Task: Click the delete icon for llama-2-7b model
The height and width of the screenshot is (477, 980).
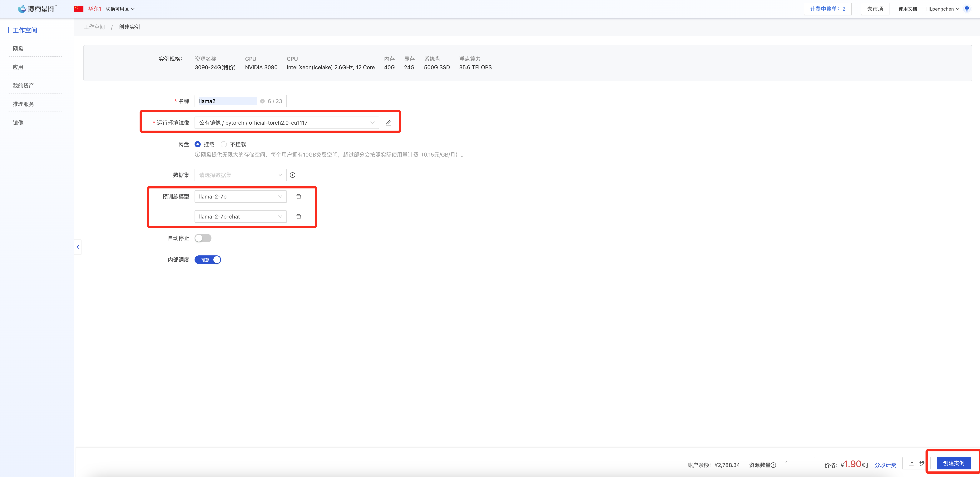Action: point(299,196)
